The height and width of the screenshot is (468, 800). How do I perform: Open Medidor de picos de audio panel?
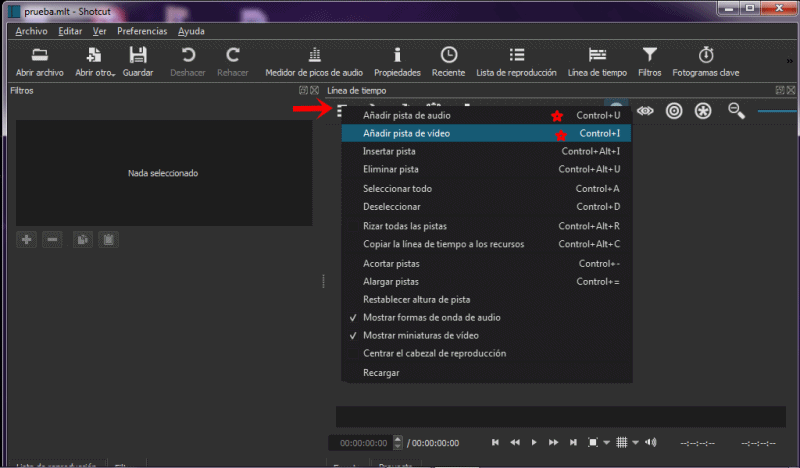tap(314, 62)
